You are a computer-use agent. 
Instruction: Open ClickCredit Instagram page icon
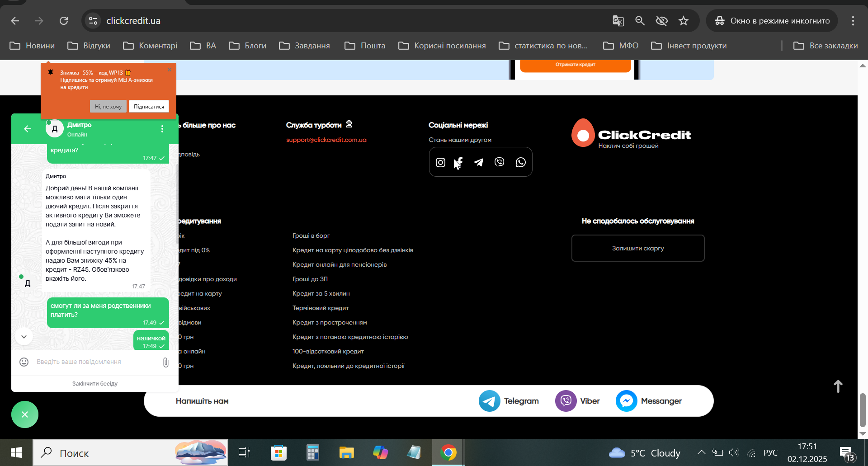click(x=440, y=162)
